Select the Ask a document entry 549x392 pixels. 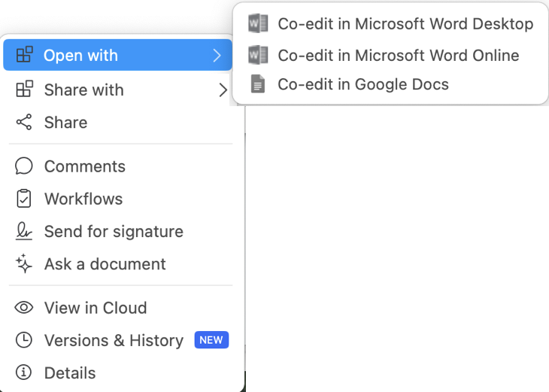[x=117, y=264]
